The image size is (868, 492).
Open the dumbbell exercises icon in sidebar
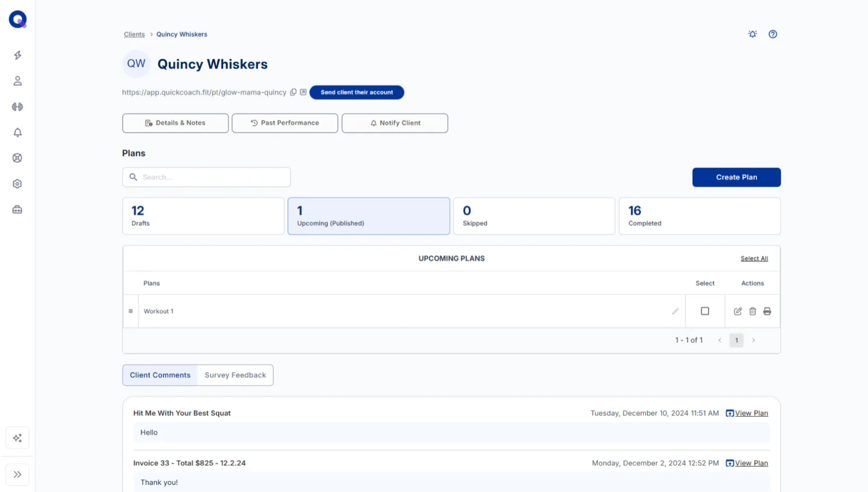(x=17, y=107)
